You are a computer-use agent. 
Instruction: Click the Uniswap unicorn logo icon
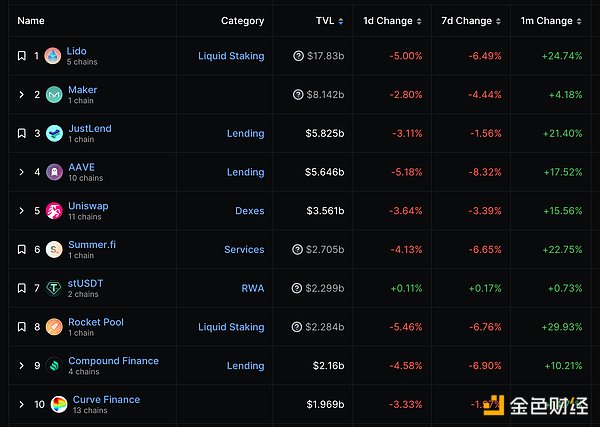pos(54,211)
